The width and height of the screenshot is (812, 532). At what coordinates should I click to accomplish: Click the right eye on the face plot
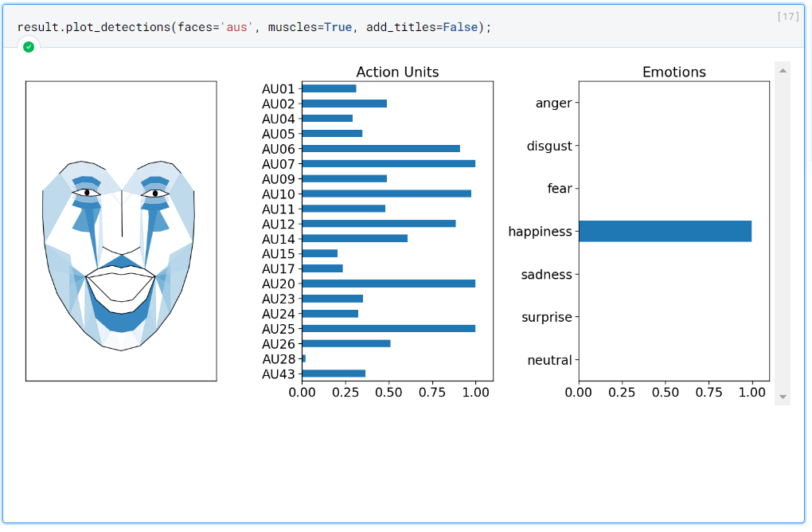[155, 193]
